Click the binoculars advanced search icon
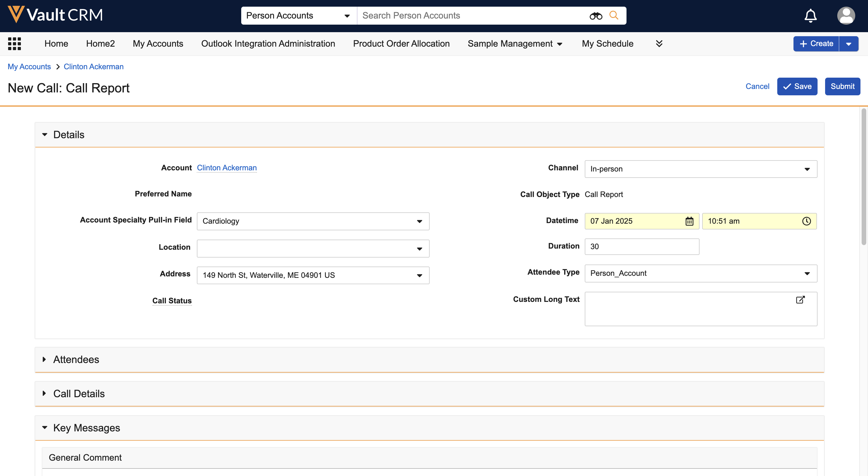 tap(595, 15)
